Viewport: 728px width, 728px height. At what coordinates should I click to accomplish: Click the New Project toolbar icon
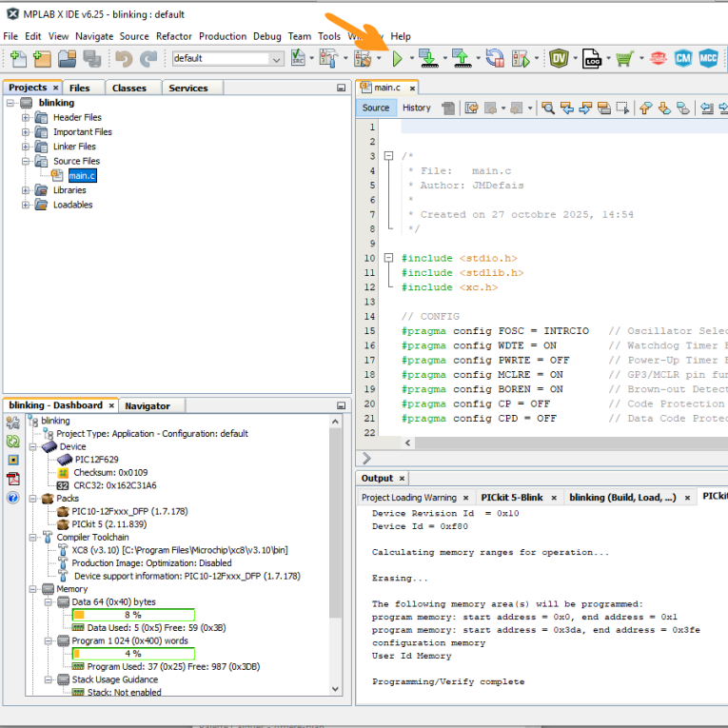point(41,59)
